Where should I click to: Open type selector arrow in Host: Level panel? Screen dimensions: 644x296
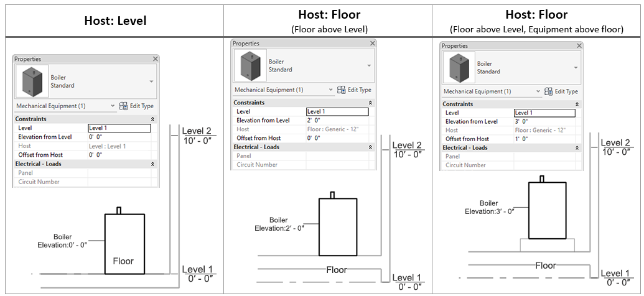[x=152, y=81]
